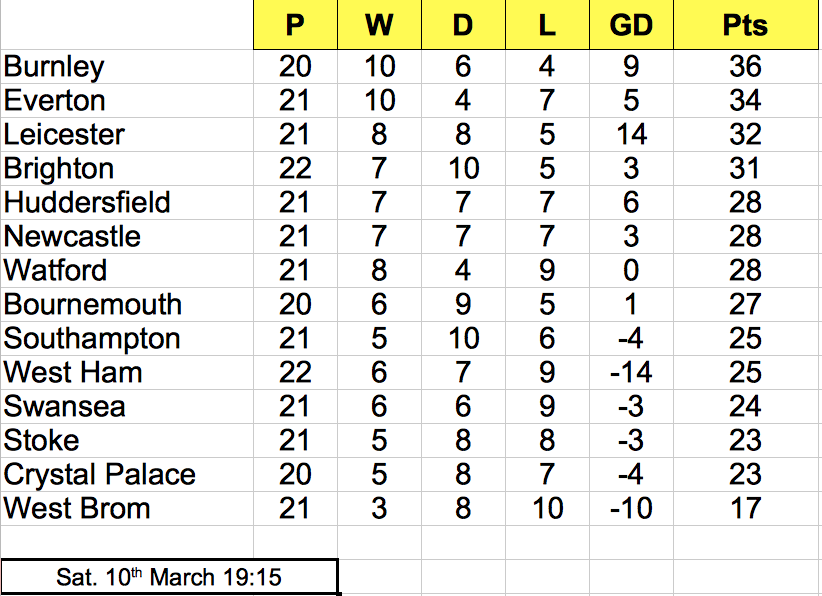822x596 pixels.
Task: Click the Newcastle team cell
Action: point(127,236)
